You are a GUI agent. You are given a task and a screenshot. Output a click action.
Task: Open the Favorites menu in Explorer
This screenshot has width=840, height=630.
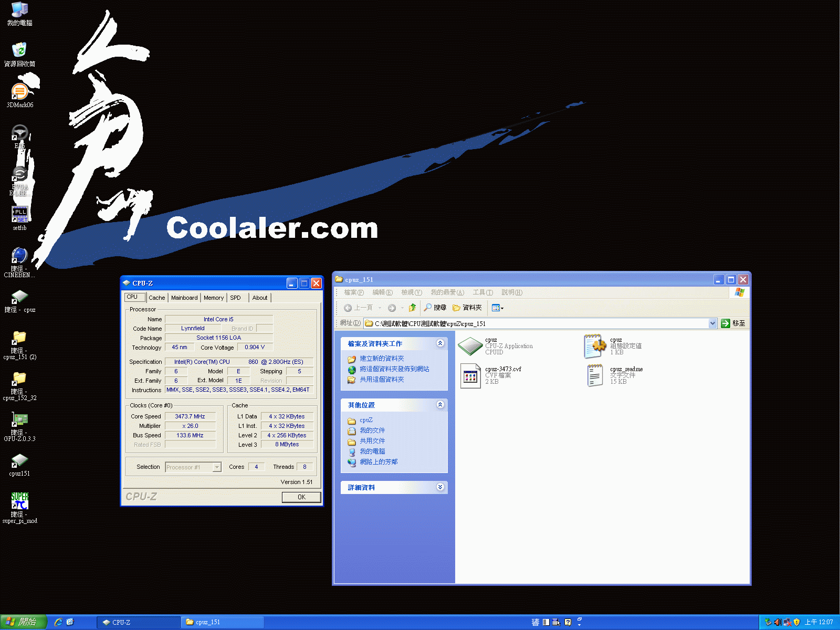tap(447, 292)
